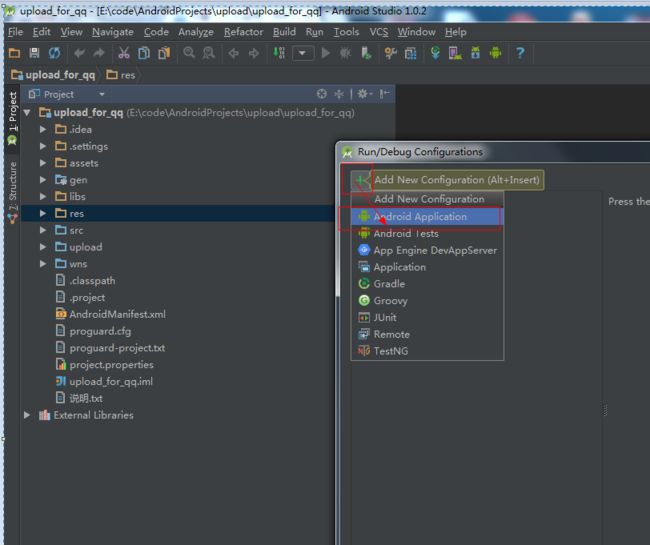Expand the .idea folder
The width and height of the screenshot is (650, 545).
43,129
